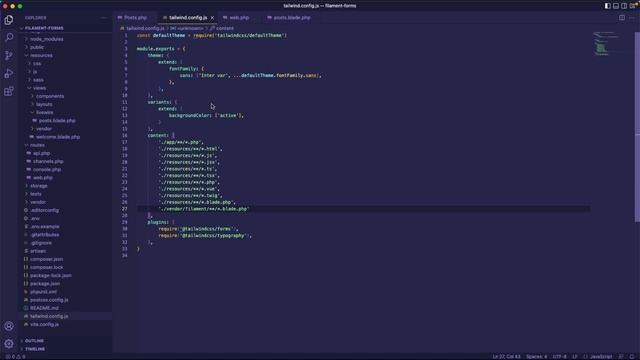Open channels.php in routes folder
The width and height of the screenshot is (640, 360).
(48, 162)
